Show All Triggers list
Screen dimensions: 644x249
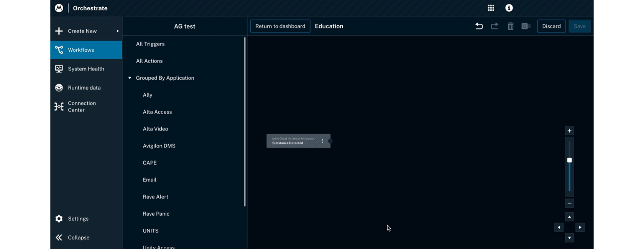pos(150,44)
